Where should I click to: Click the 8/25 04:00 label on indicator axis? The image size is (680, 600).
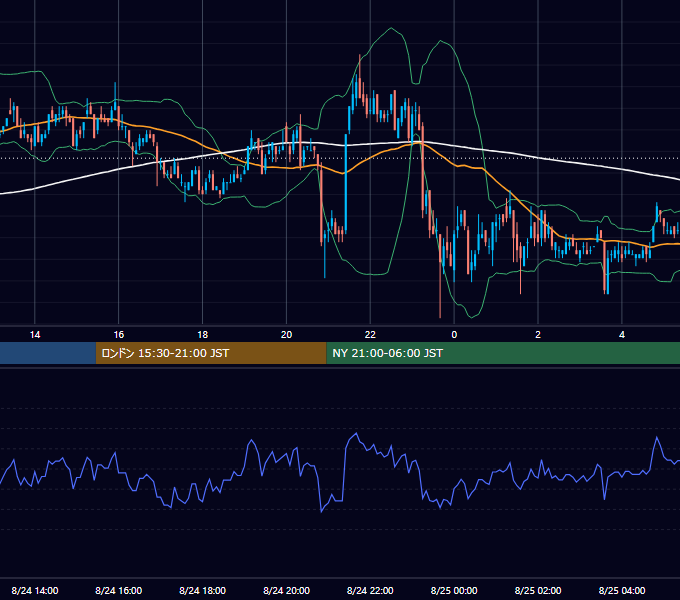(622, 590)
